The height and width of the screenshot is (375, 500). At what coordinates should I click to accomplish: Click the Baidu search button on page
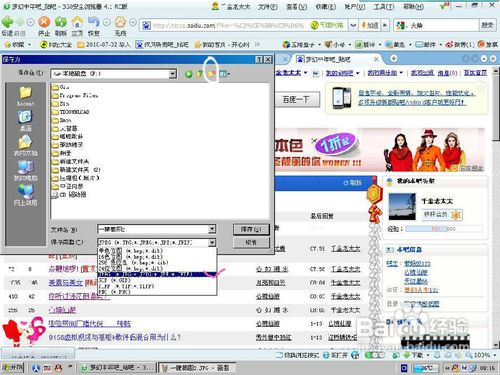296,99
